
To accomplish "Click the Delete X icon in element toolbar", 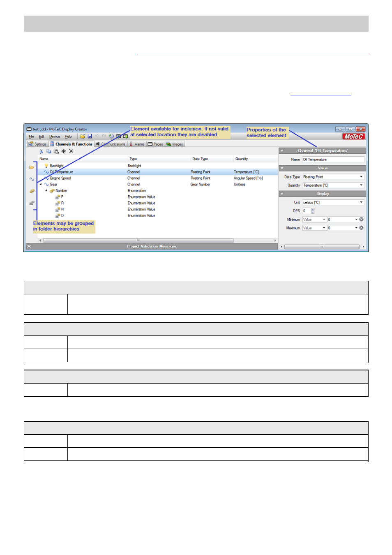I will click(71, 151).
